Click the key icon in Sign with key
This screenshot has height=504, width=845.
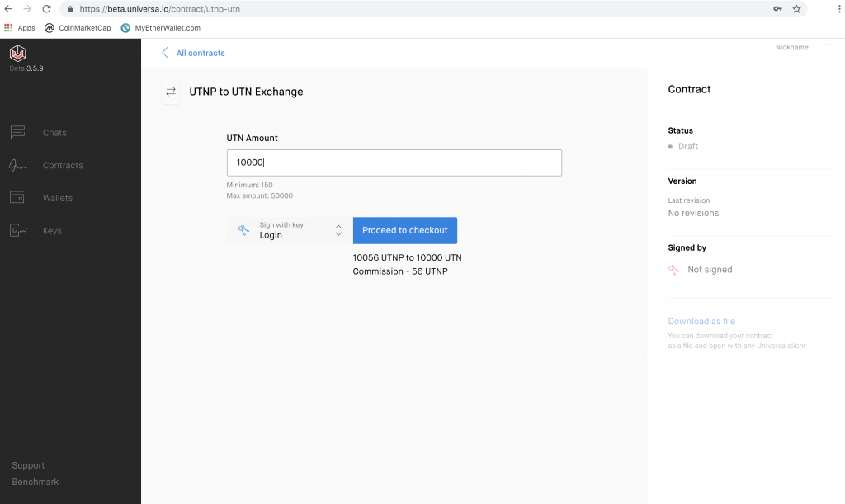(x=243, y=230)
